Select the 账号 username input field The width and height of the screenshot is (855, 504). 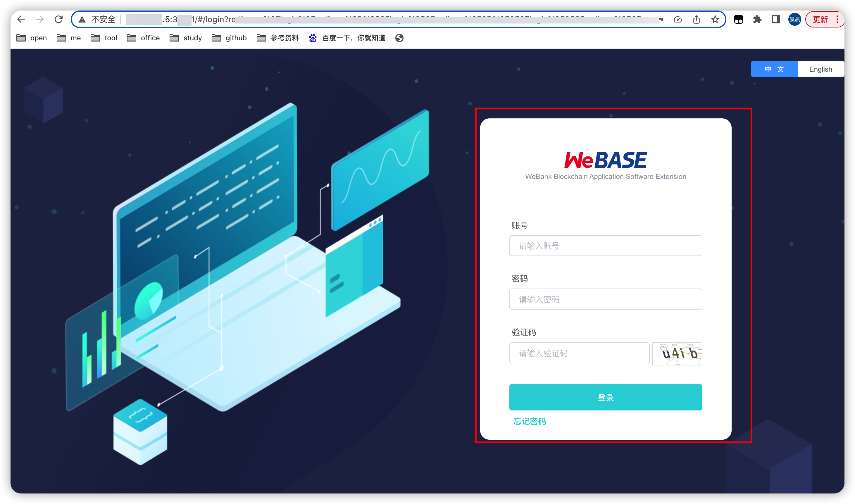[605, 245]
